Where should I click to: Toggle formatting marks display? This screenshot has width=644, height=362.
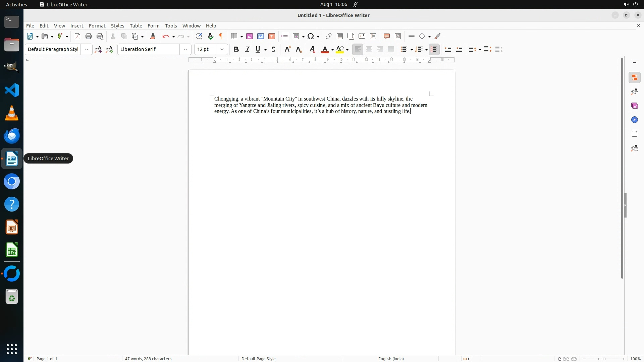pyautogui.click(x=221, y=37)
